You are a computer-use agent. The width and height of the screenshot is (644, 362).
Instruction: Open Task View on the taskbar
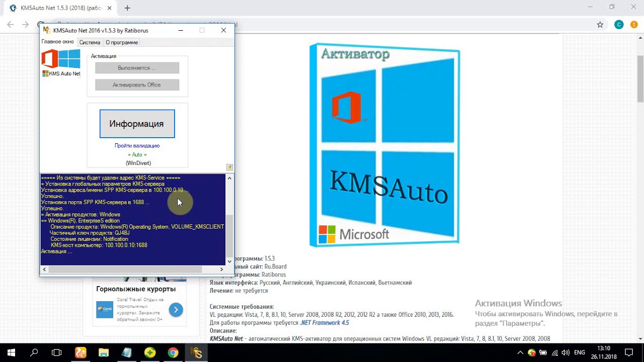pos(57,352)
